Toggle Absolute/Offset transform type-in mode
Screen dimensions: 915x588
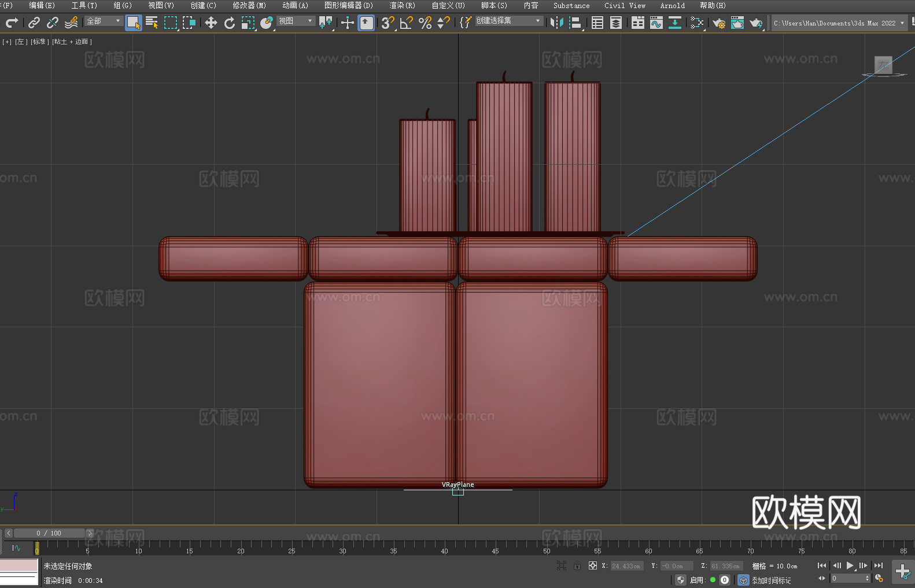pos(593,566)
